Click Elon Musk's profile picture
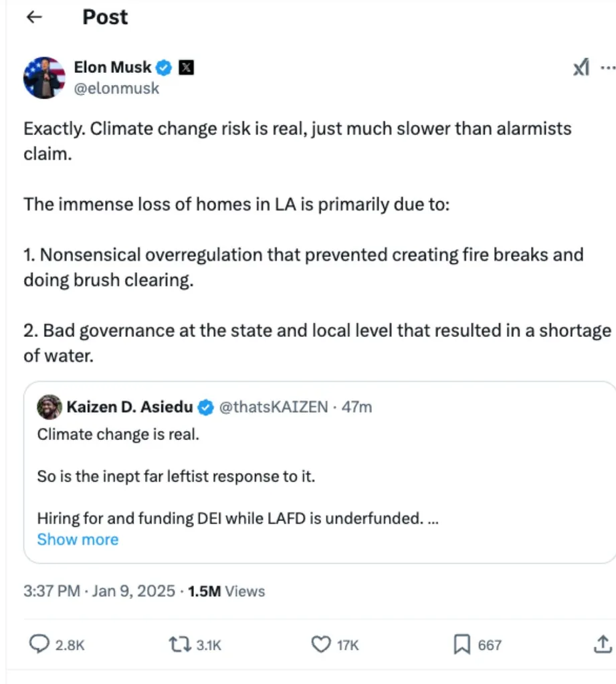This screenshot has height=684, width=616. click(x=43, y=77)
